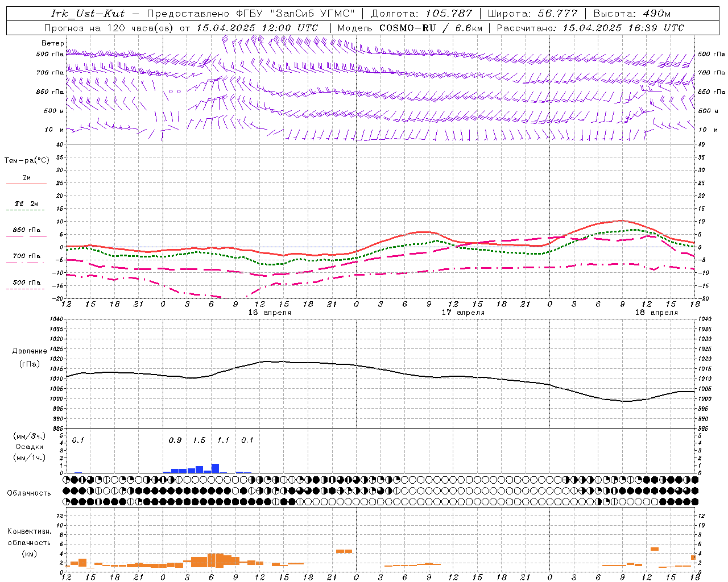Click the Осадки precipitation label

[29, 447]
